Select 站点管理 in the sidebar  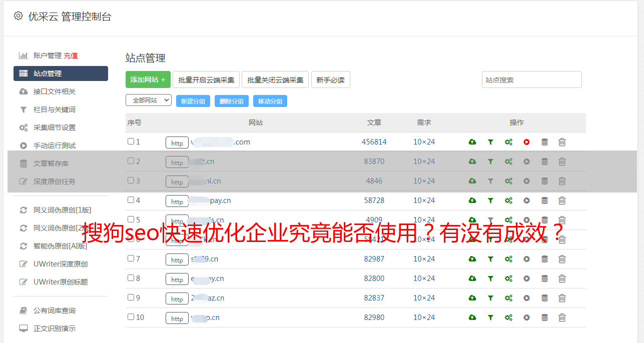(61, 73)
